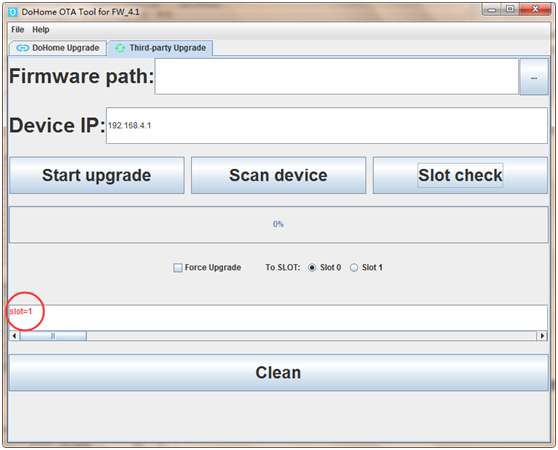558x450 pixels.
Task: Maximize the DoHome OTA Tool window
Action: click(510, 9)
